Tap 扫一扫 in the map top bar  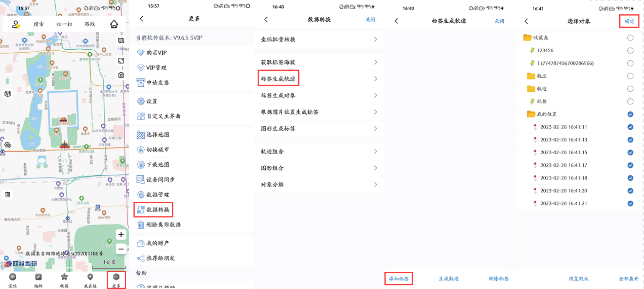[x=64, y=24]
